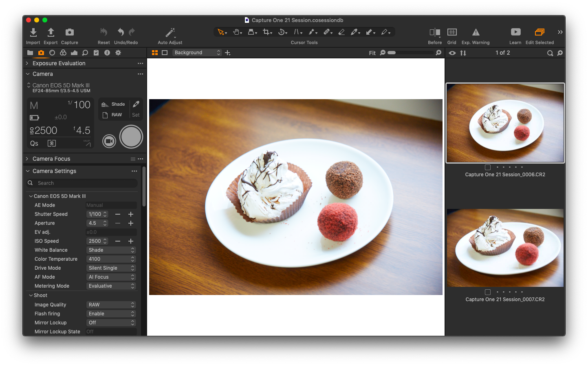
Task: Select the Crop tool in Cursor Tools
Action: (267, 32)
